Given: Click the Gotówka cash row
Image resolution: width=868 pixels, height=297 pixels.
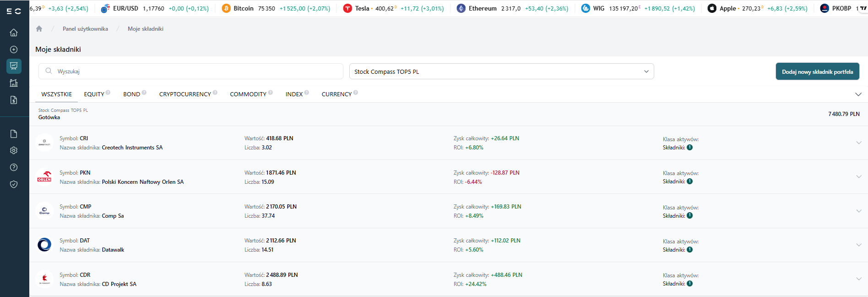Looking at the screenshot, I should (x=449, y=114).
